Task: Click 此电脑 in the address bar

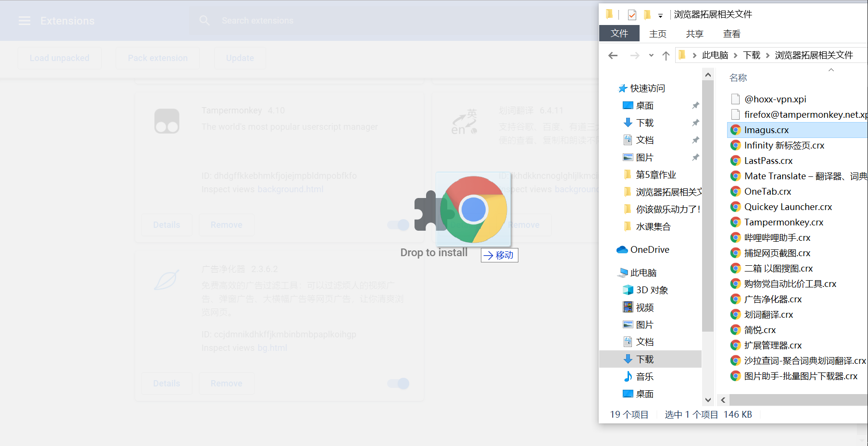Action: point(715,55)
